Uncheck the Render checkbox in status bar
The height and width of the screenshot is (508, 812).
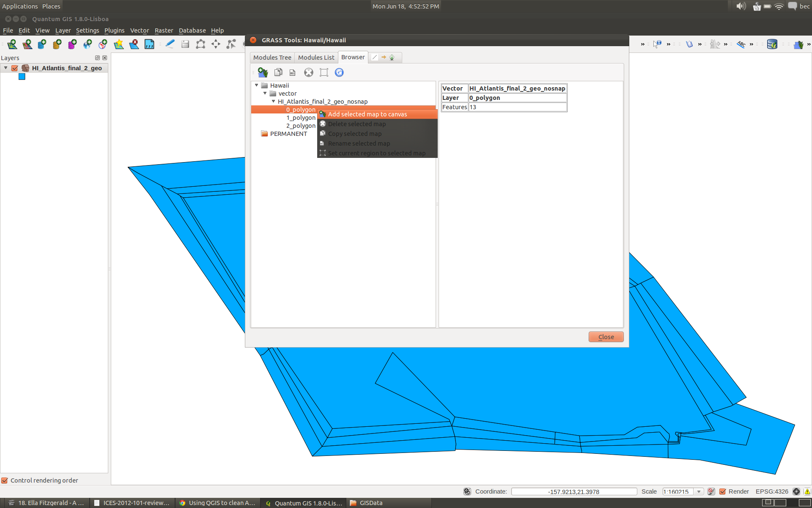click(x=723, y=491)
